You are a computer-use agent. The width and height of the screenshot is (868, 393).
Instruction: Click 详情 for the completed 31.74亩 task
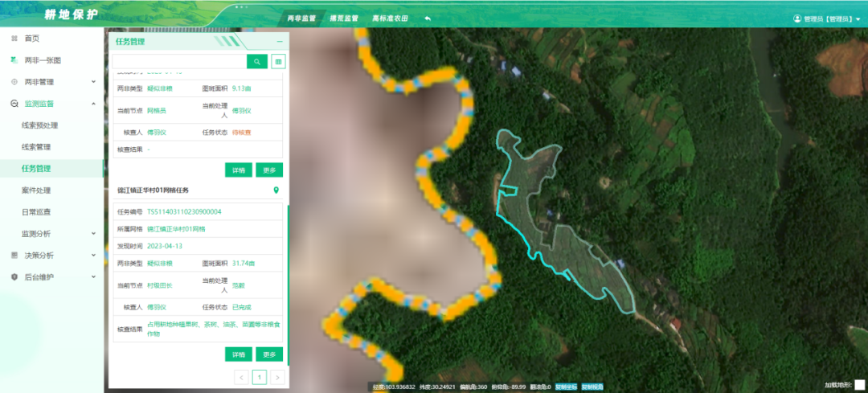coord(238,354)
